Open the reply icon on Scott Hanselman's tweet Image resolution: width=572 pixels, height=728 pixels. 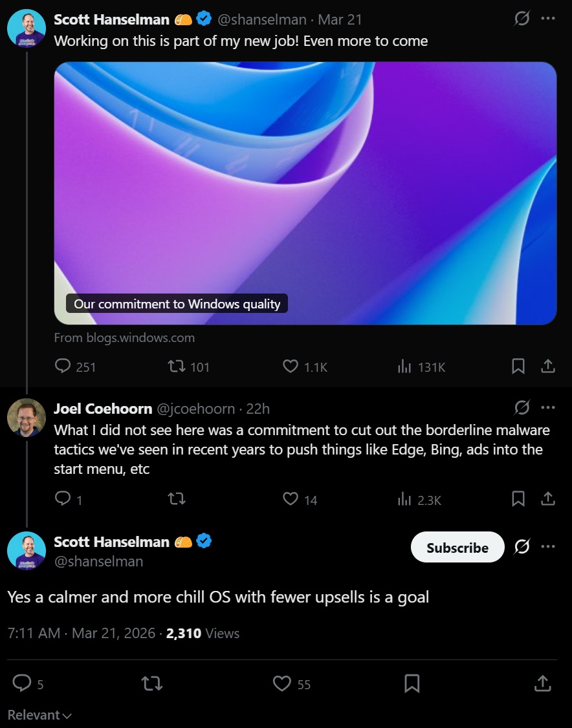coord(62,367)
